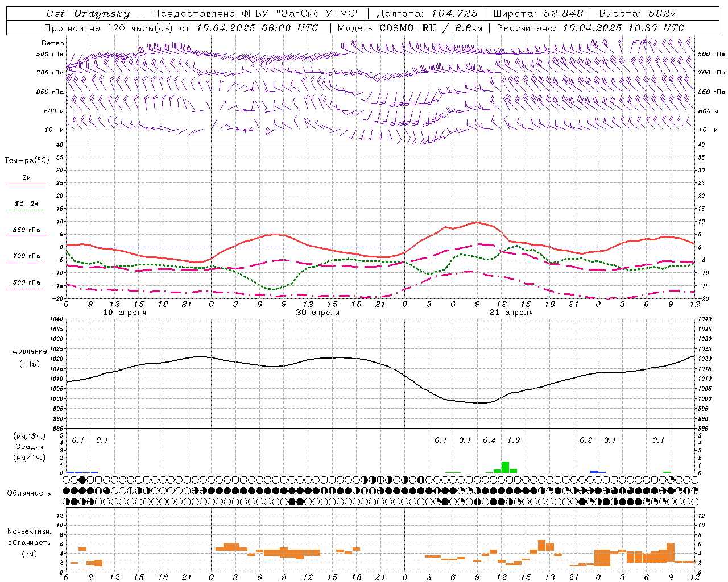Click "850 гПа" in the temperature legend
The width and height of the screenshot is (728, 582).
[x=27, y=230]
